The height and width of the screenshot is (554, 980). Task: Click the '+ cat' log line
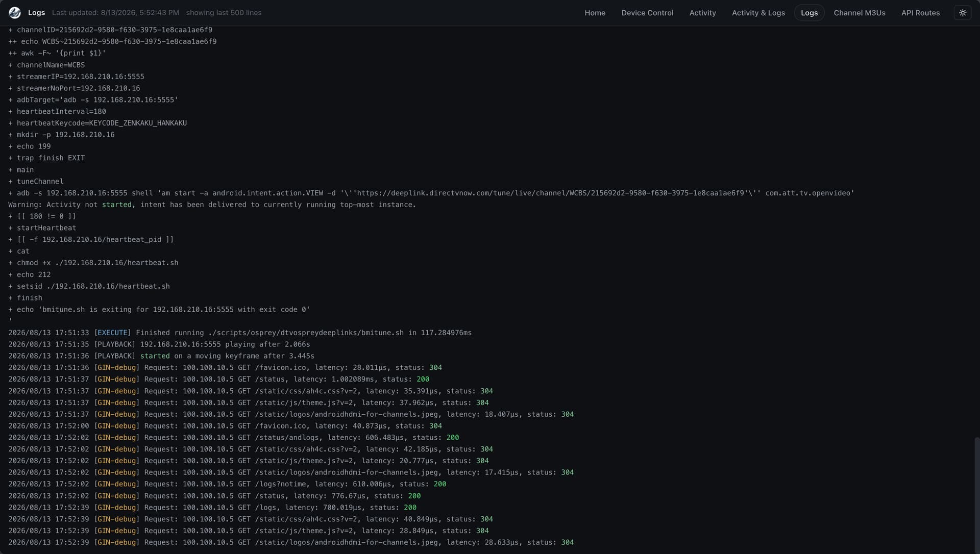coord(19,251)
